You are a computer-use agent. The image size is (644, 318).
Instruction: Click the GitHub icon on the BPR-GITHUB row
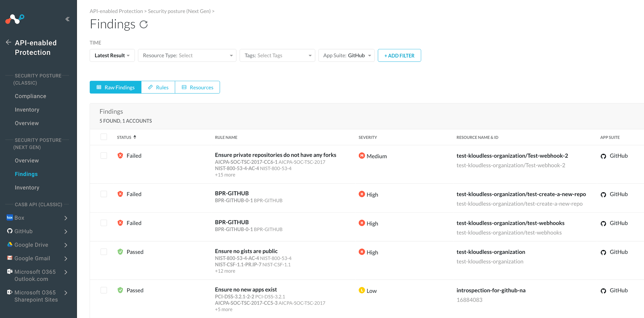coord(603,195)
